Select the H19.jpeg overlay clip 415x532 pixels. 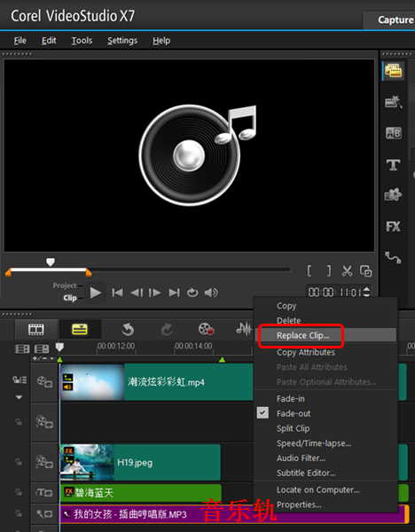[140, 463]
